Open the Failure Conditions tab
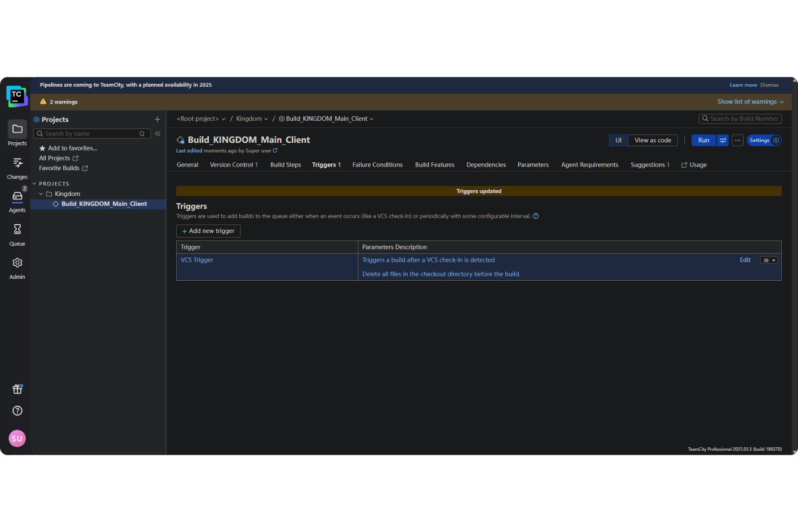Viewport: 798px width, 532px height. [x=377, y=164]
